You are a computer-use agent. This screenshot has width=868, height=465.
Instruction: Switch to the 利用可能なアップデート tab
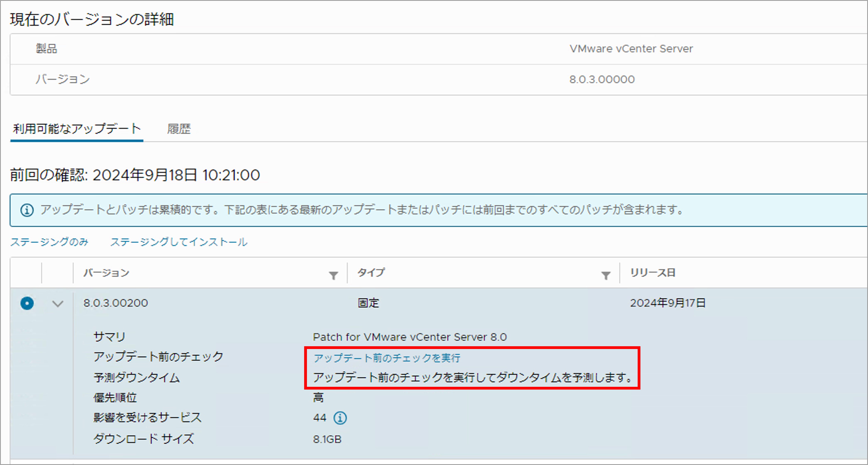click(x=77, y=129)
